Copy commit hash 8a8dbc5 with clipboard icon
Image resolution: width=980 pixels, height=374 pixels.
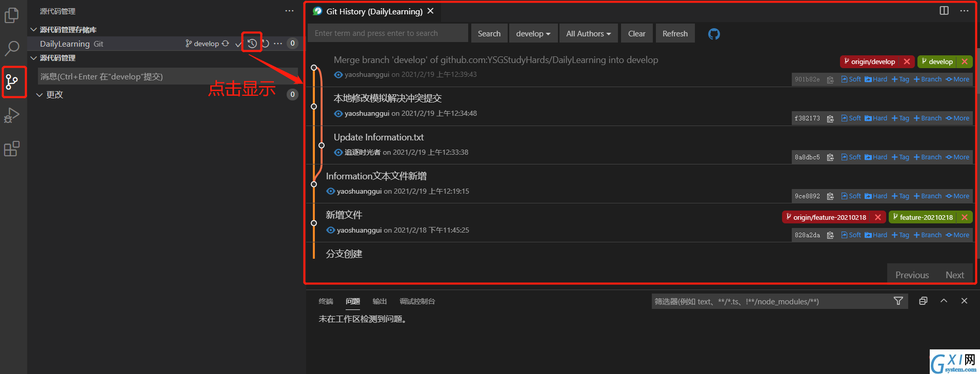pos(830,157)
